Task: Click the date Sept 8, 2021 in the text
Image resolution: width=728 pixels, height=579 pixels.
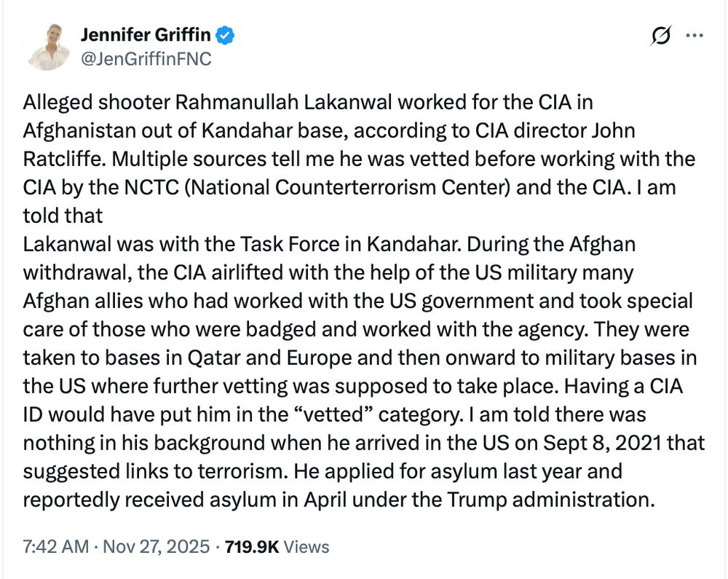Action: 602,443
